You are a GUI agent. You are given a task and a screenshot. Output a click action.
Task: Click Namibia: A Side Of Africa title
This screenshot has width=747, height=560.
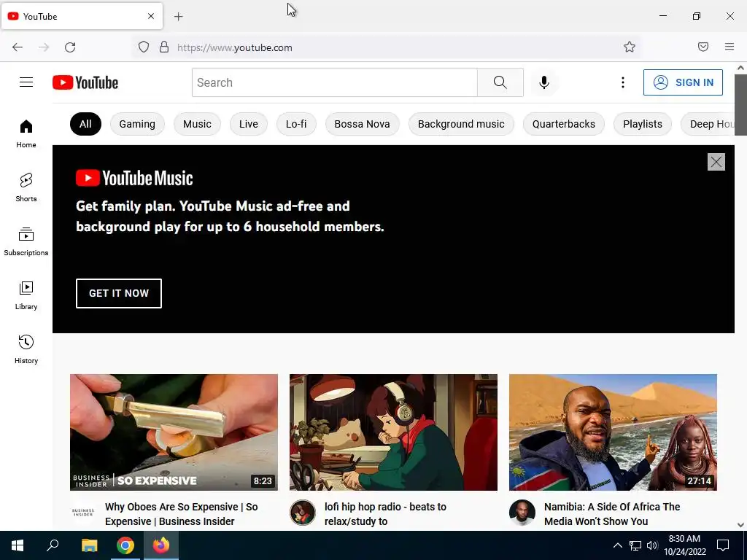[x=612, y=514]
